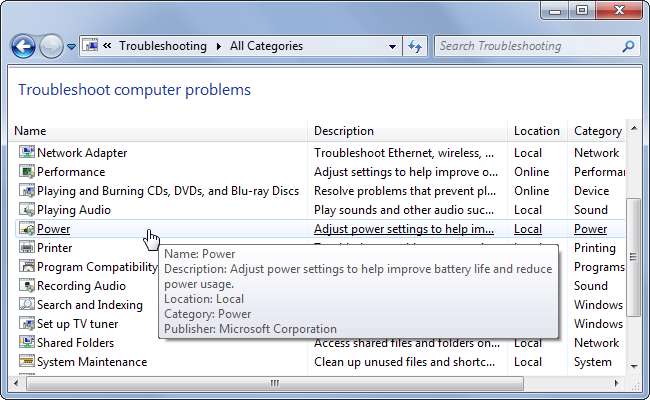Image resolution: width=650 pixels, height=400 pixels.
Task: Sort by the Category column header
Action: 598,131
